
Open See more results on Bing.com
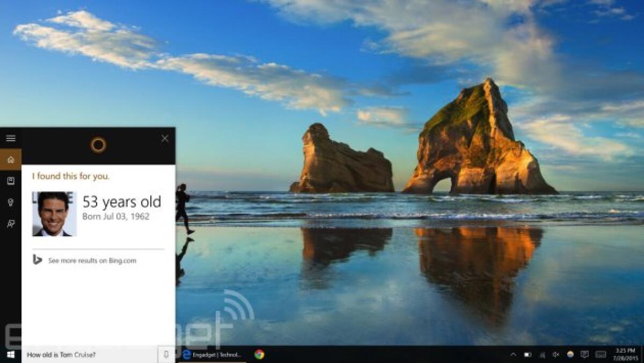coord(91,260)
